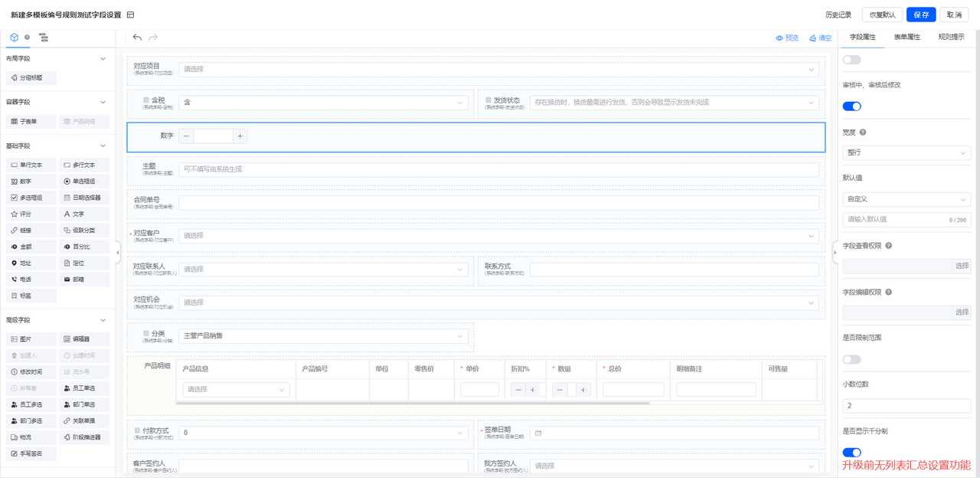Add a 单选框组 field
980x478 pixels.
point(84,182)
